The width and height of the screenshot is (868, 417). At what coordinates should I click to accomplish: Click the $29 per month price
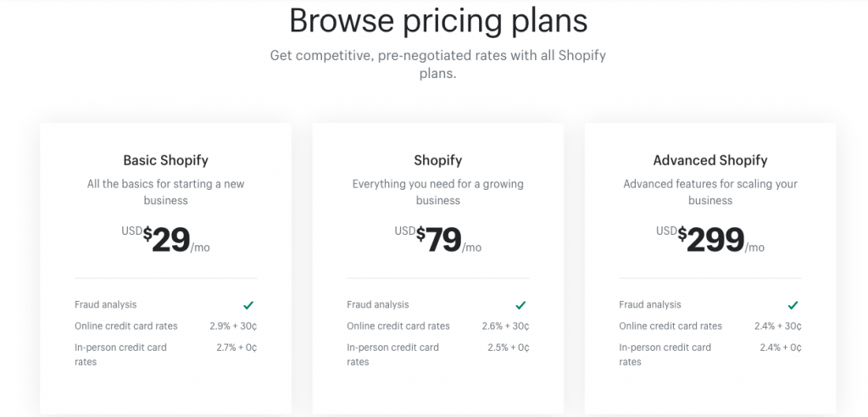[x=167, y=240]
